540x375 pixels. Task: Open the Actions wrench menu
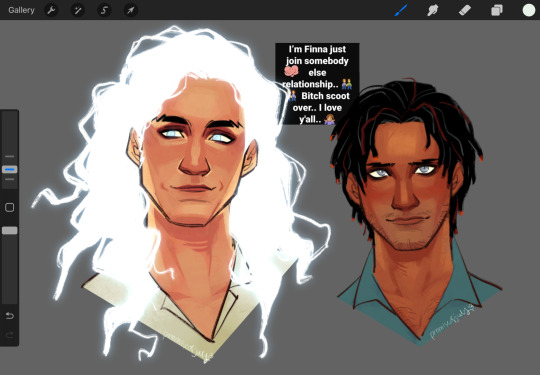pos(51,10)
